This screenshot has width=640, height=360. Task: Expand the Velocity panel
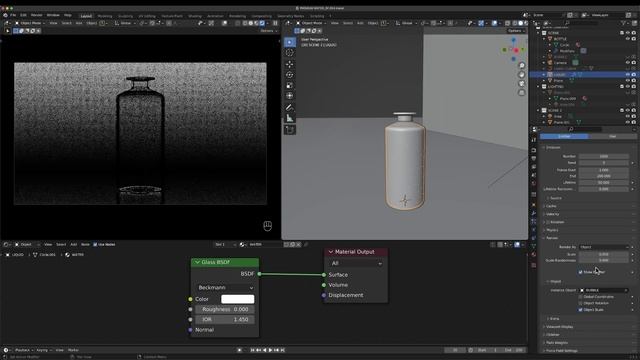point(552,214)
